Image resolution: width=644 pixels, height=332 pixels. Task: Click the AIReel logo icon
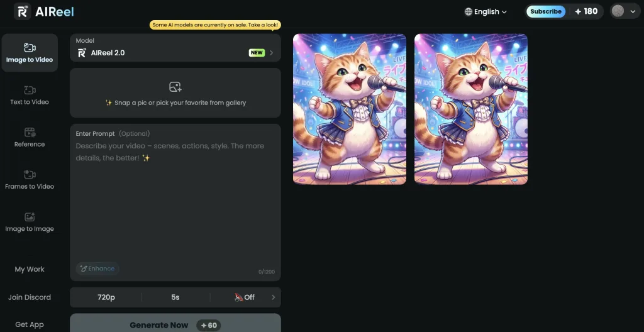click(x=23, y=11)
